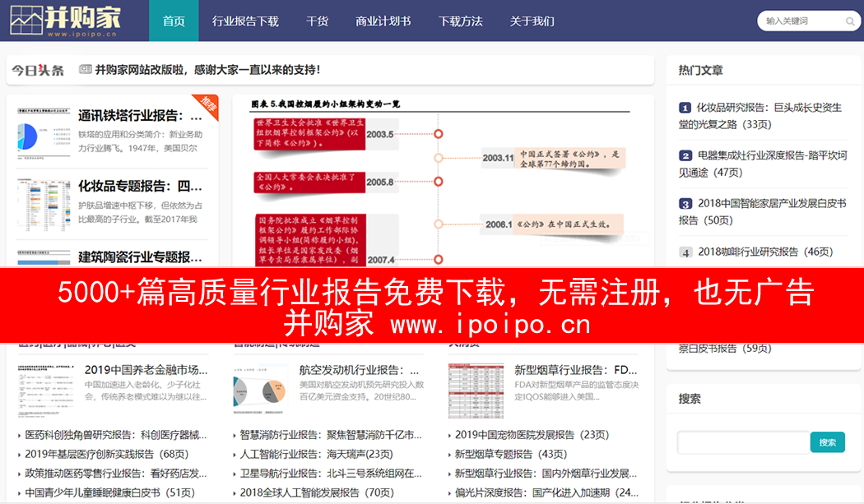Click the search magnifier icon in header

pyautogui.click(x=850, y=21)
